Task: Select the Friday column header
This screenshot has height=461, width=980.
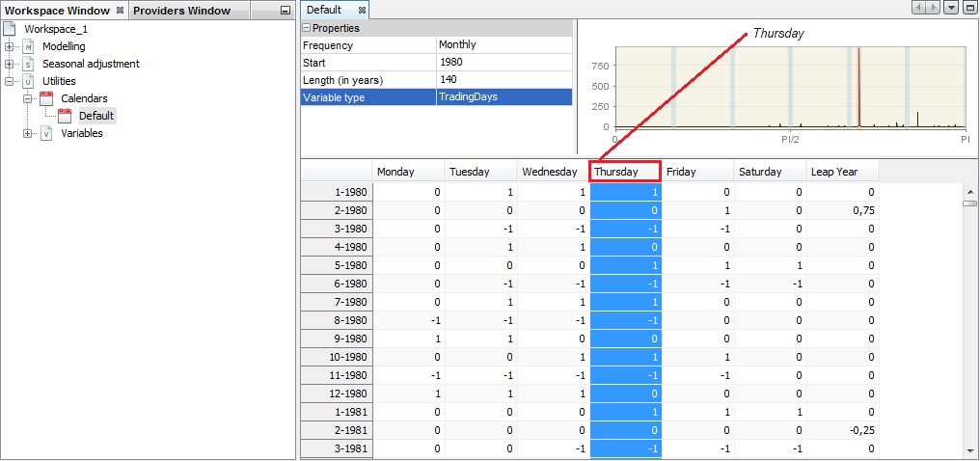Action: pyautogui.click(x=697, y=172)
